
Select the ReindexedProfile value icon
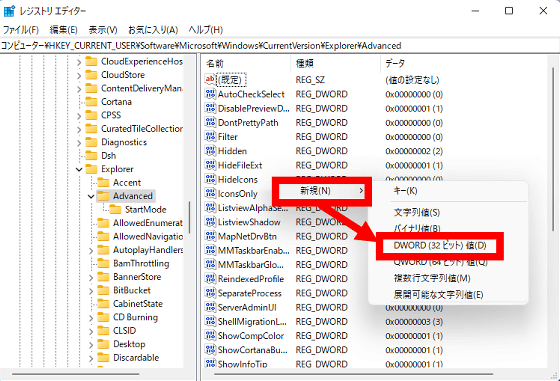(x=210, y=279)
